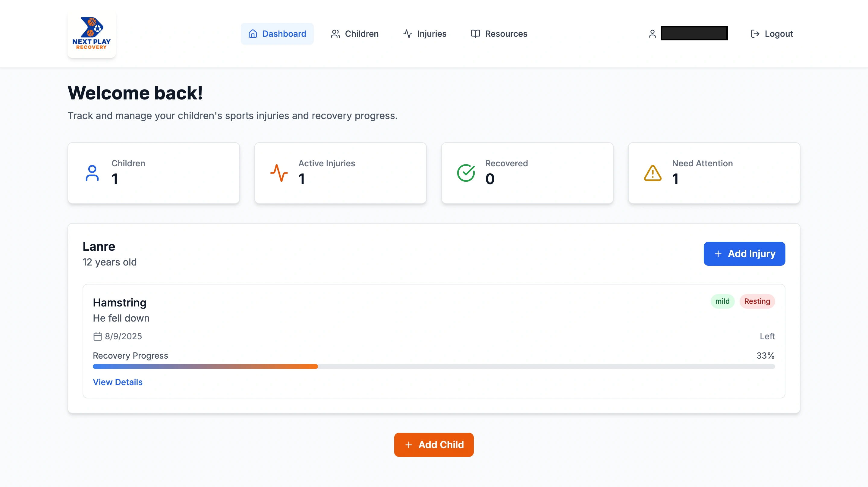Log out using the Logout button
The width and height of the screenshot is (868, 487).
pyautogui.click(x=772, y=34)
